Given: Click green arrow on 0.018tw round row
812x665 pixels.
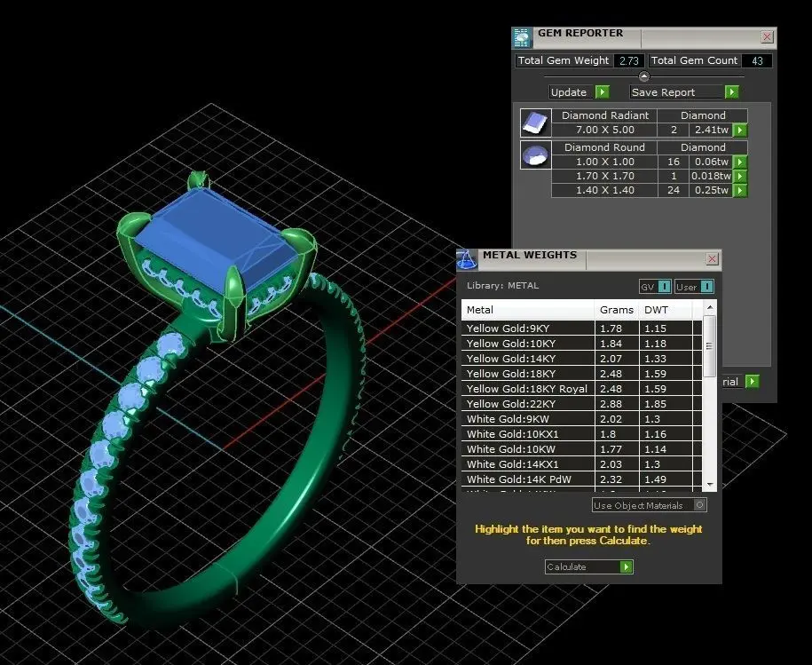Looking at the screenshot, I should (740, 176).
